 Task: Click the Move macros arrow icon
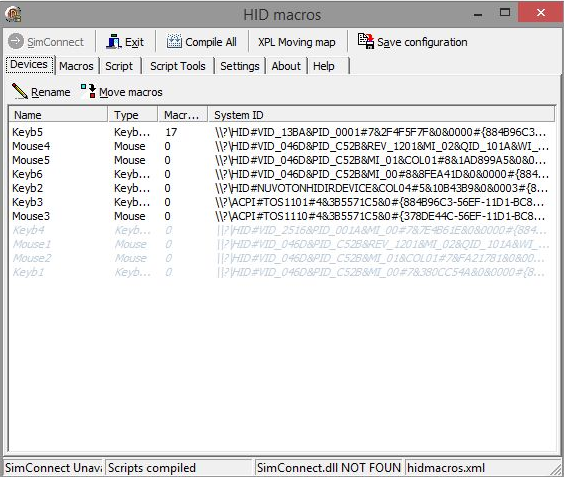click(88, 91)
